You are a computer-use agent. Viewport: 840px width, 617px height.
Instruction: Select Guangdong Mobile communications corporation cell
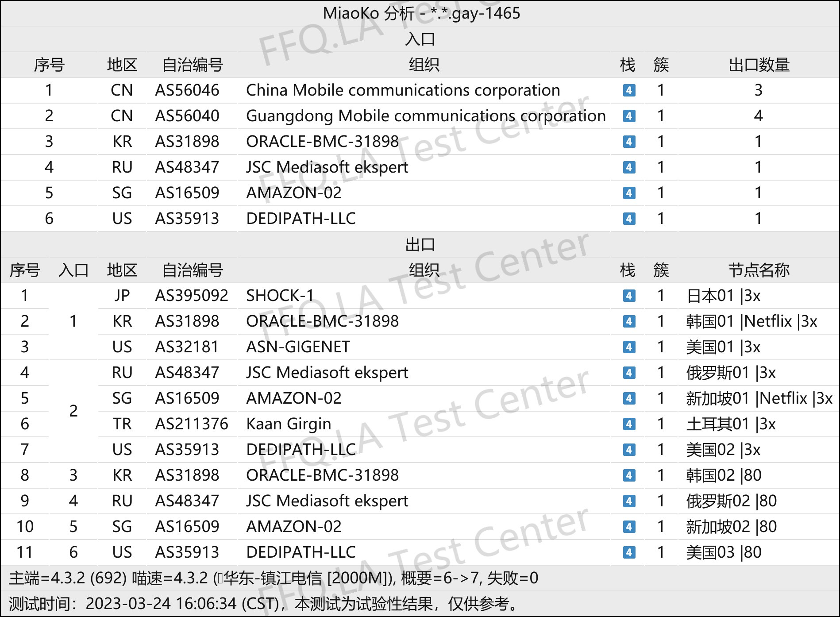pyautogui.click(x=426, y=116)
